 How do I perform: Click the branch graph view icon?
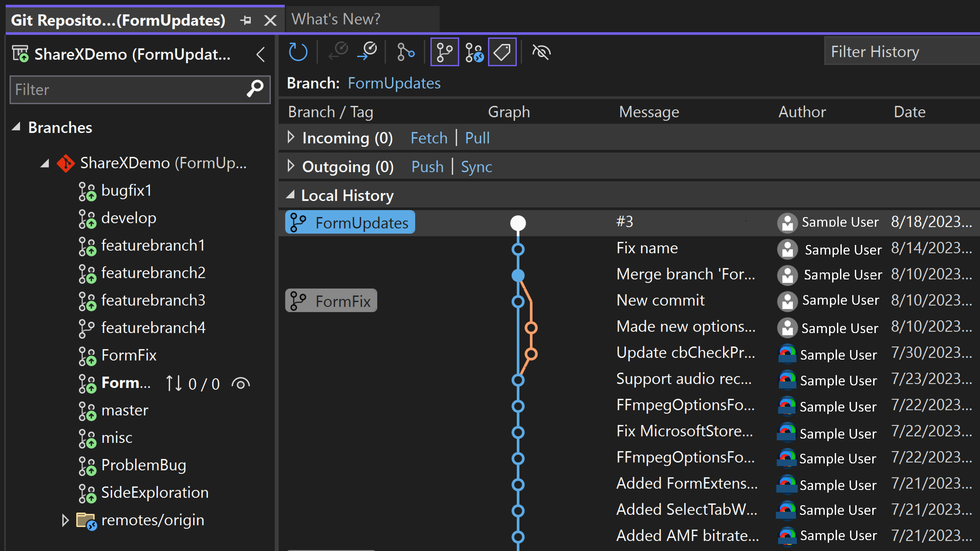pos(444,52)
